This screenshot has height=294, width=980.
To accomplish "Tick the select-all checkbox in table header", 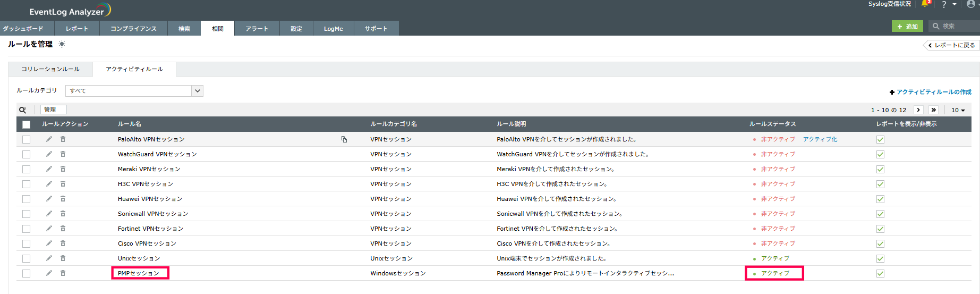I will click(26, 124).
